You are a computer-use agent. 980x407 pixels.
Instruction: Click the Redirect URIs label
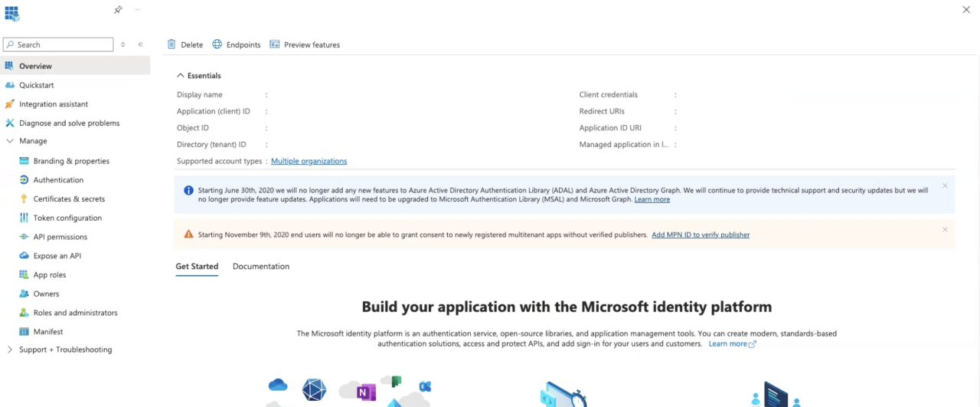click(x=602, y=111)
